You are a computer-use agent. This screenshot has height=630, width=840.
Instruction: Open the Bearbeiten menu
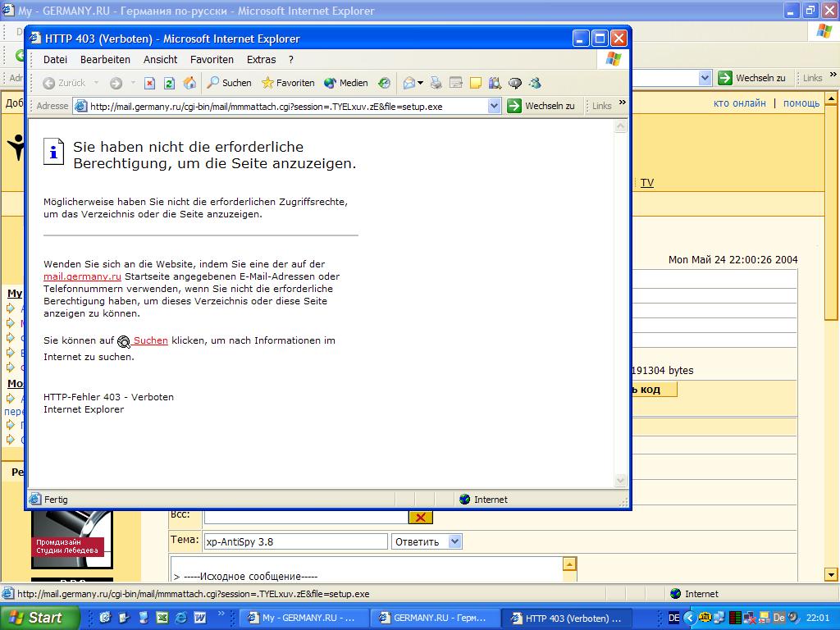pyautogui.click(x=105, y=59)
